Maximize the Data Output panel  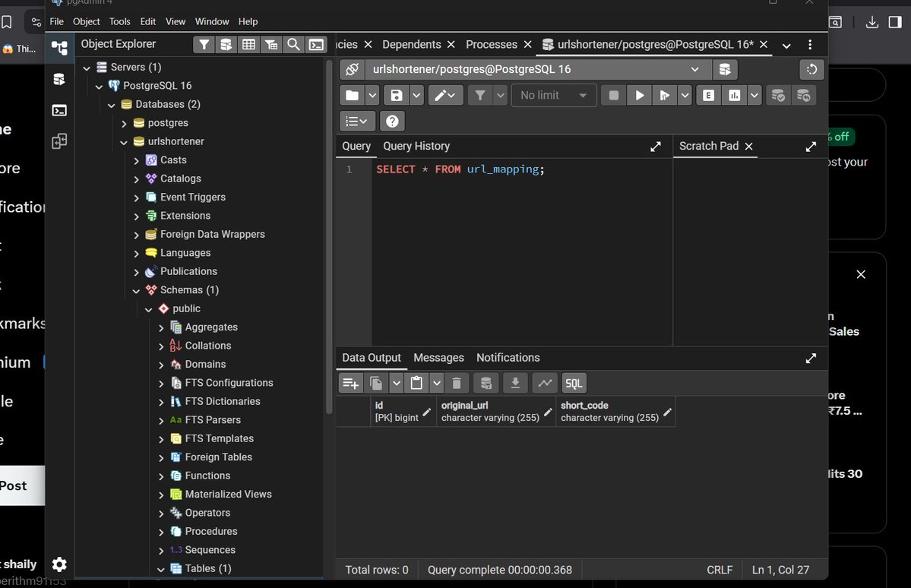[x=811, y=359]
